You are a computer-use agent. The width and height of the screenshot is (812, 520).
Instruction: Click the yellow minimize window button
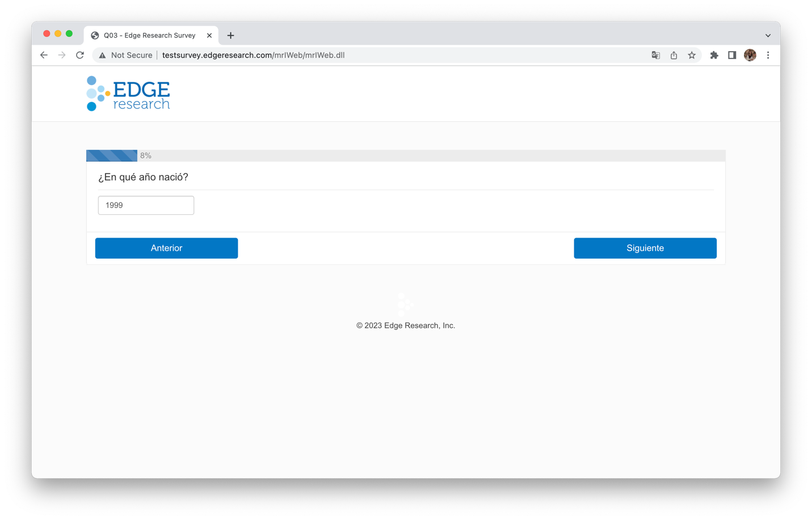point(58,34)
